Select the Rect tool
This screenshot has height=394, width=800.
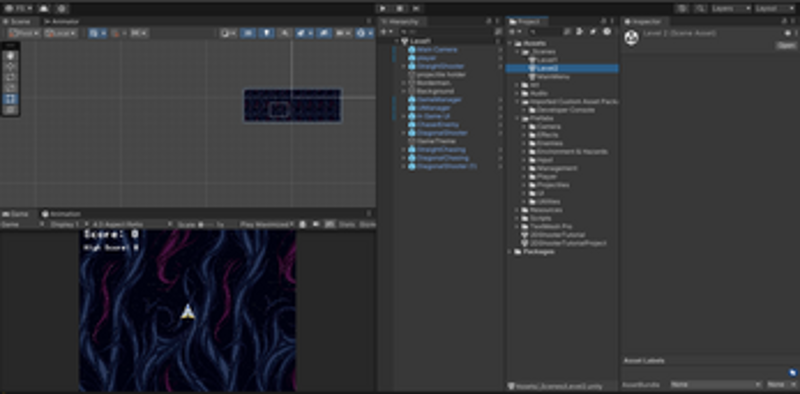(x=11, y=98)
